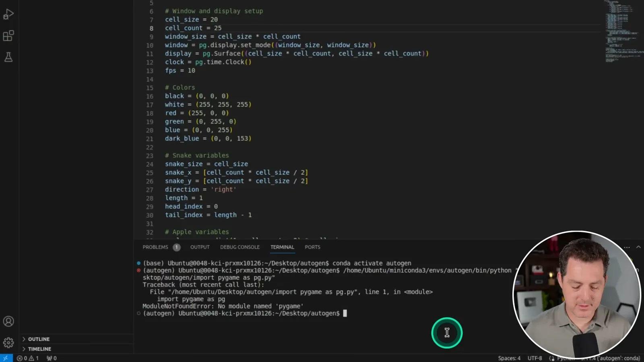Viewport: 644px width, 362px height.
Task: Click the '# Snake variables' comment
Action: click(197, 155)
